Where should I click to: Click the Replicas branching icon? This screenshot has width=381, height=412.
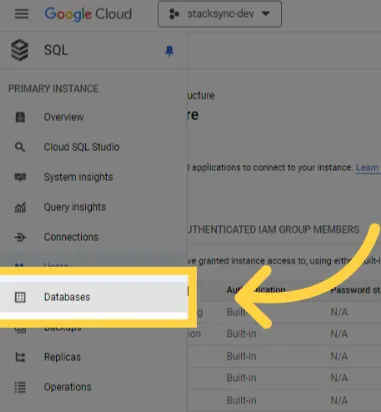pyautogui.click(x=20, y=357)
